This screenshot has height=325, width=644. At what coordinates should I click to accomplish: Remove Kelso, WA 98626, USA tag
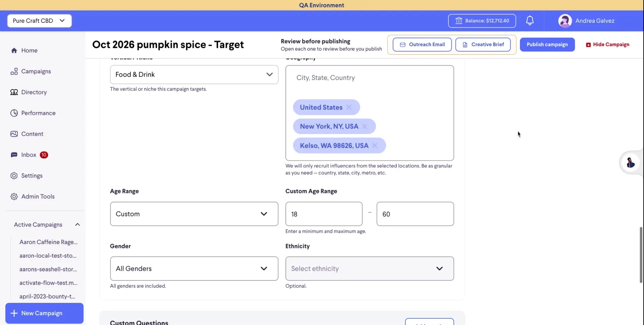[375, 145]
